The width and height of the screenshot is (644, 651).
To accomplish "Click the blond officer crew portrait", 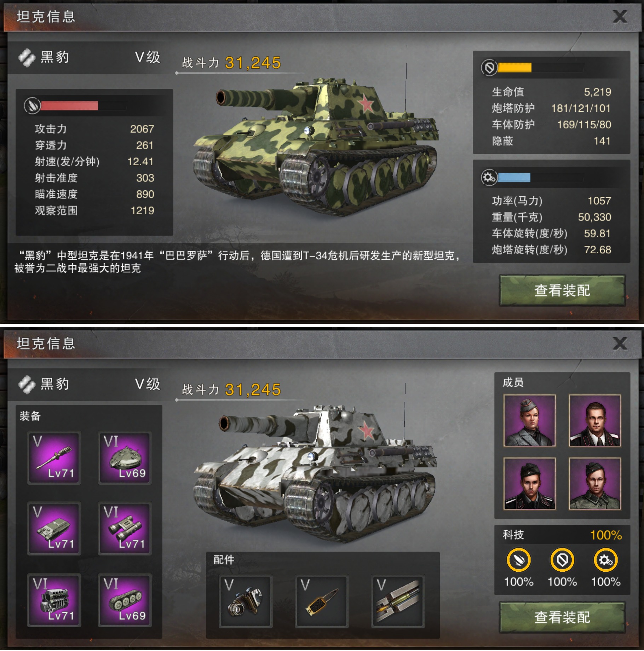I will click(594, 420).
